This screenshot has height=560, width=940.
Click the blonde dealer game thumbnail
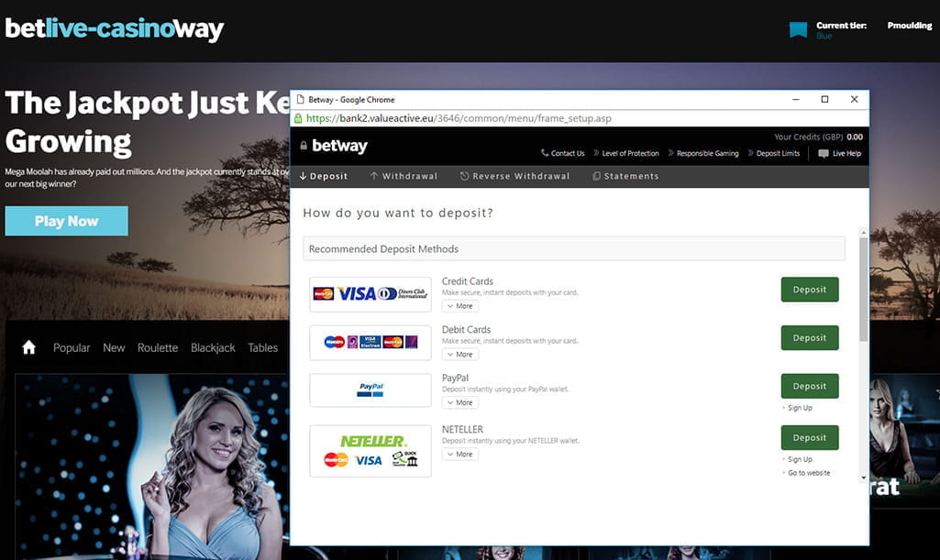tap(151, 467)
